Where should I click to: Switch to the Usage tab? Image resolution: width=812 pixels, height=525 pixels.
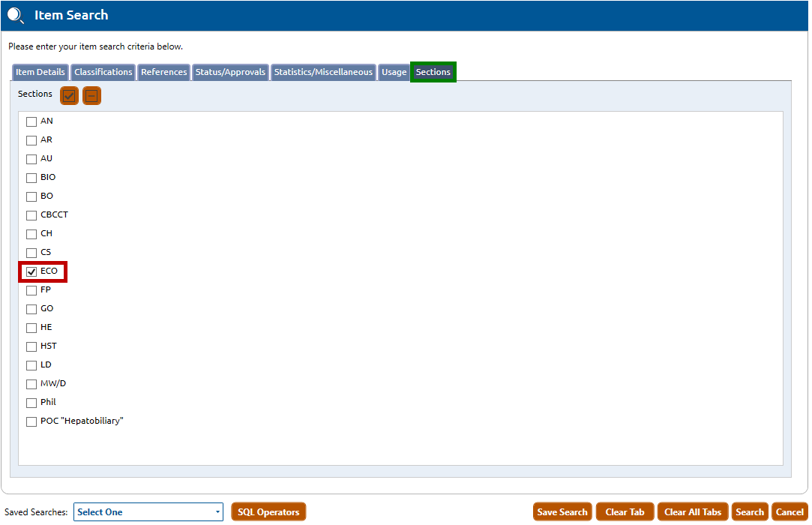click(394, 73)
